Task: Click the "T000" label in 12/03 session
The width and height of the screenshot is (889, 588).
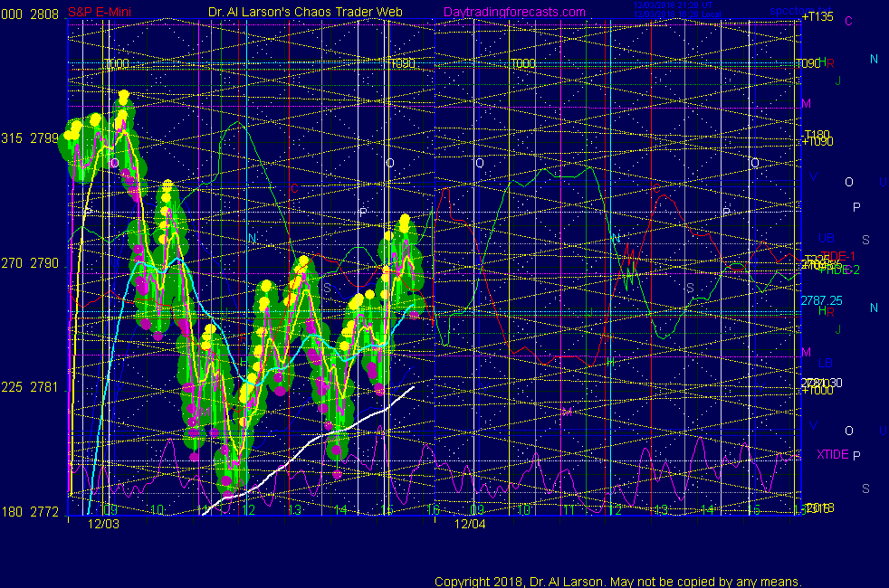Action: [117, 63]
